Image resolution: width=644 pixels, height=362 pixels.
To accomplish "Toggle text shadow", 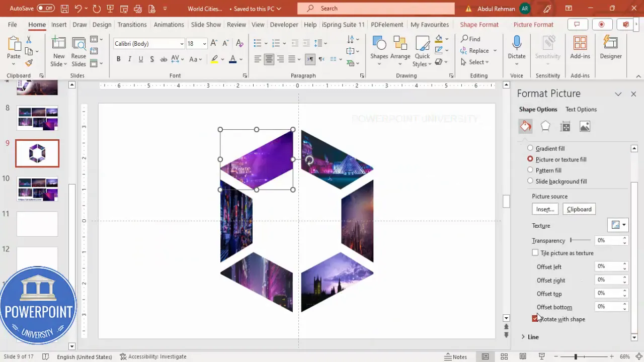I will pos(151,59).
